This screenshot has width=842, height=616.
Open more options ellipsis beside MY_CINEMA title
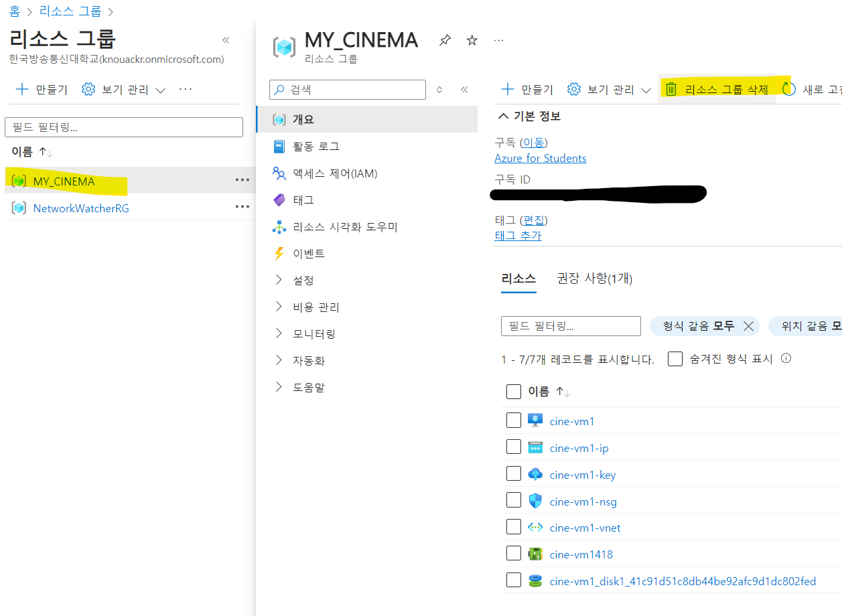pyautogui.click(x=498, y=40)
